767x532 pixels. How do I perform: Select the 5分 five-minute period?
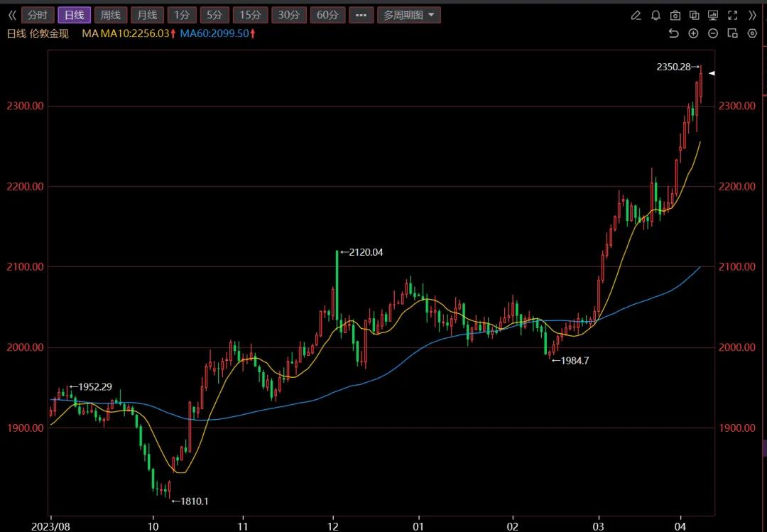pos(214,15)
